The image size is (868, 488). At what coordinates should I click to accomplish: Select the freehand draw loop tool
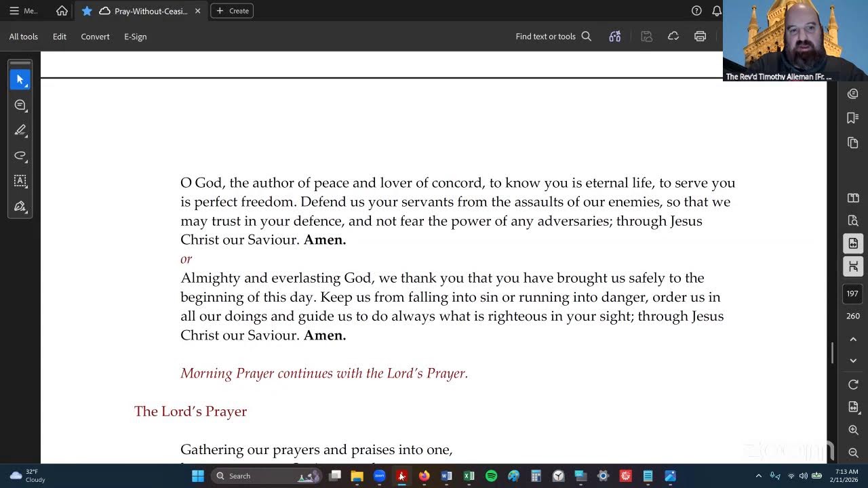click(20, 156)
